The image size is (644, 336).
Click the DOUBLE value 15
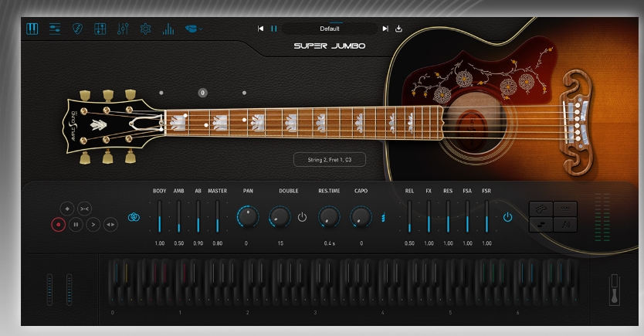pyautogui.click(x=280, y=243)
